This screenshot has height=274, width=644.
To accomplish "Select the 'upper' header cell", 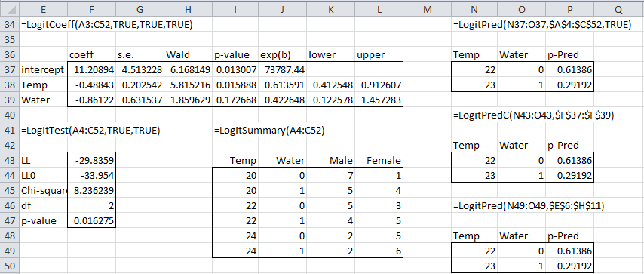I will coord(379,54).
